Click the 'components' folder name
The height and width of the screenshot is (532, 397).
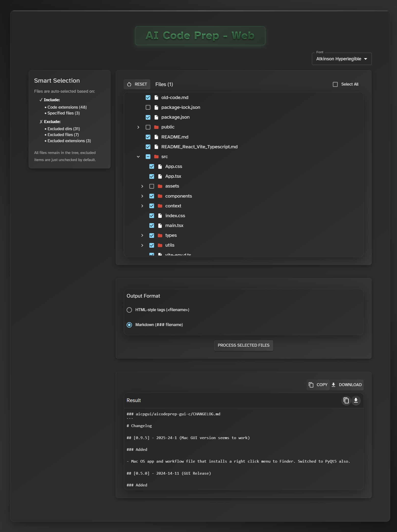click(179, 196)
